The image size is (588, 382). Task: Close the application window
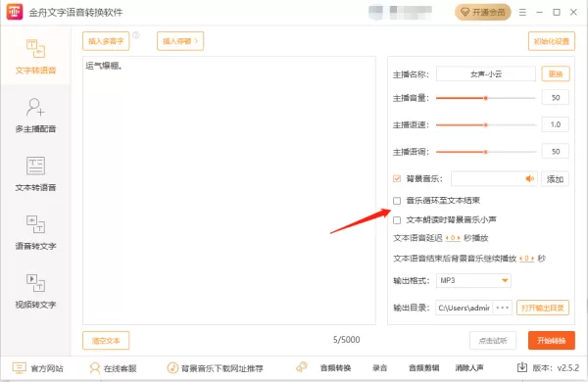(573, 13)
